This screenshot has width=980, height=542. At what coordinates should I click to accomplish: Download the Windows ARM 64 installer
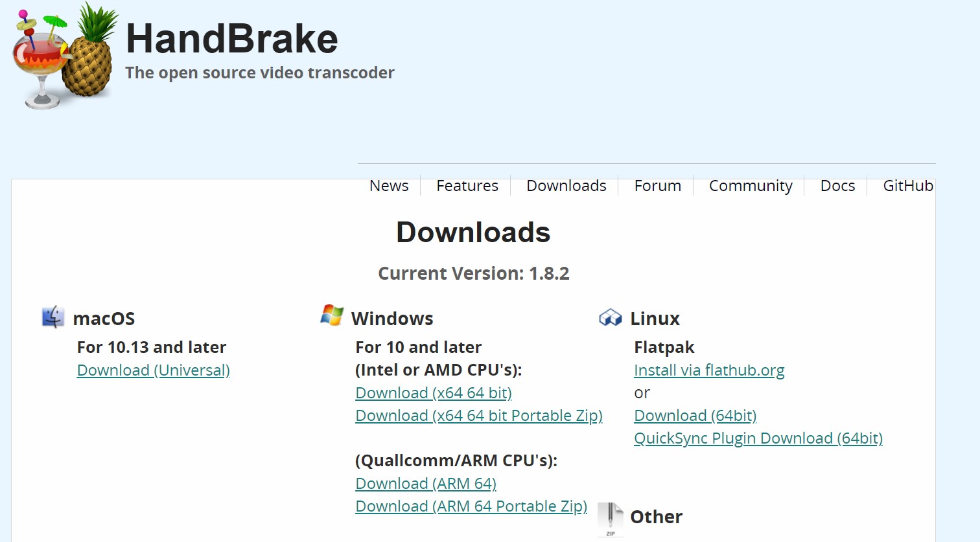pyautogui.click(x=426, y=484)
